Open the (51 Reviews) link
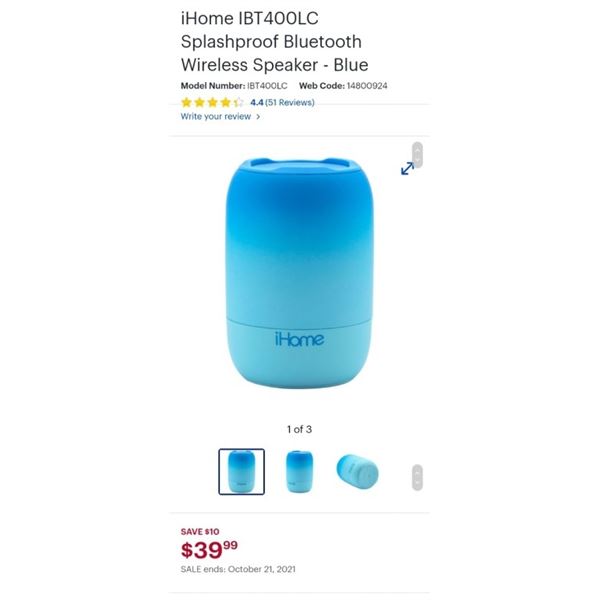The image size is (600, 600). point(290,103)
